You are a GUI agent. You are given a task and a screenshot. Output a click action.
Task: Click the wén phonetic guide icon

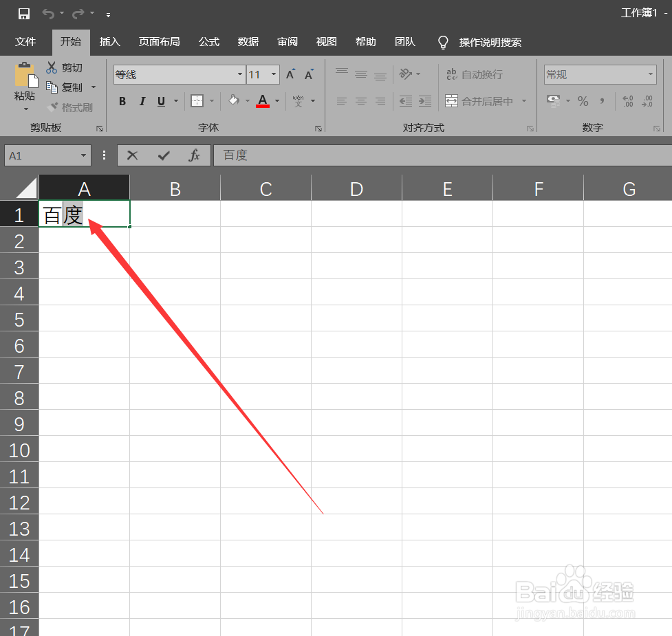tap(299, 100)
